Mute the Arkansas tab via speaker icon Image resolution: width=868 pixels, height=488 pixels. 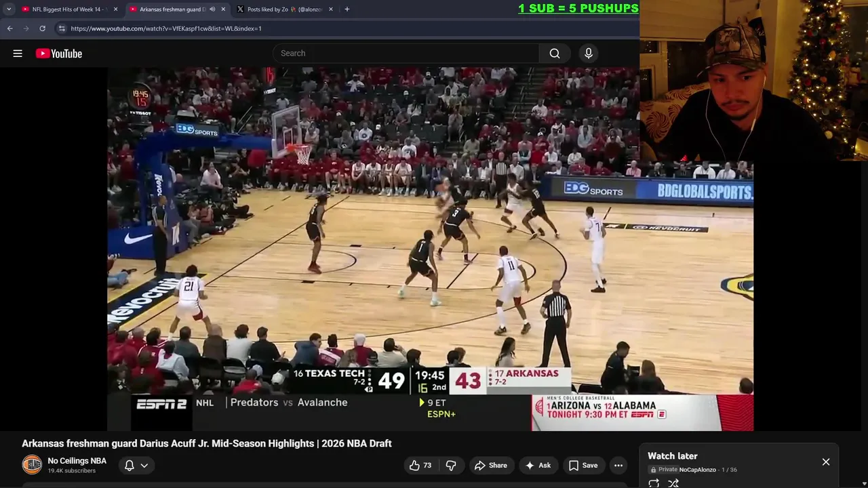coord(212,9)
